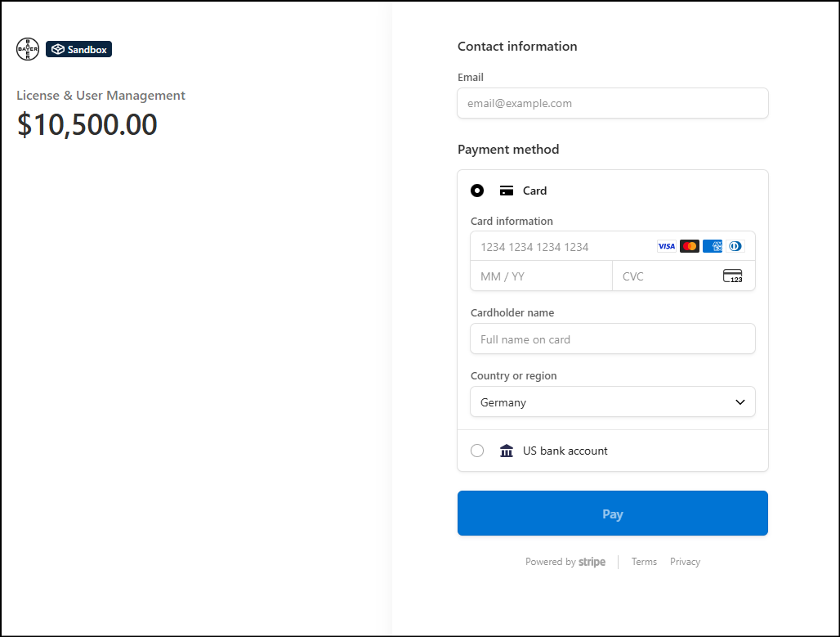Open the Terms link
Viewport: 840px width, 637px height.
click(644, 562)
